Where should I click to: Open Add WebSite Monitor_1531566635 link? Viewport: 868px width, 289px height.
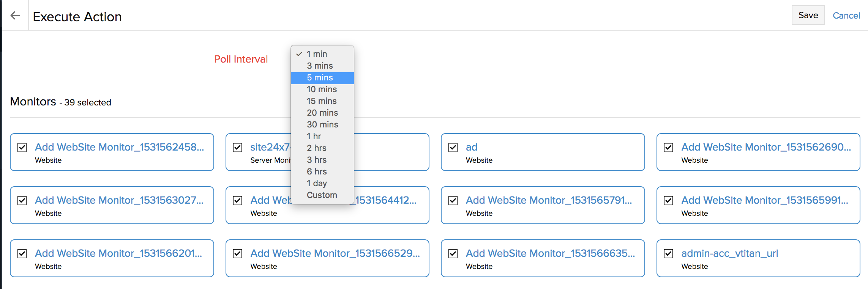tap(550, 253)
